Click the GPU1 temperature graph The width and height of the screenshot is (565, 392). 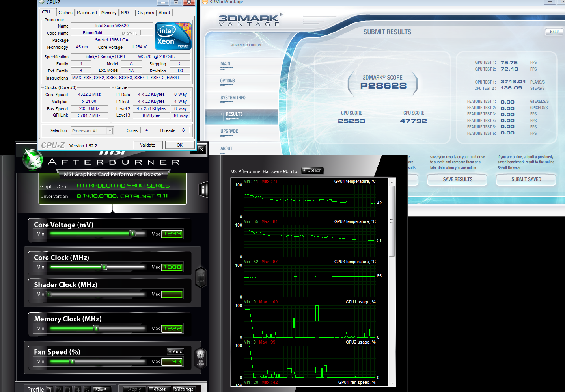pos(310,200)
